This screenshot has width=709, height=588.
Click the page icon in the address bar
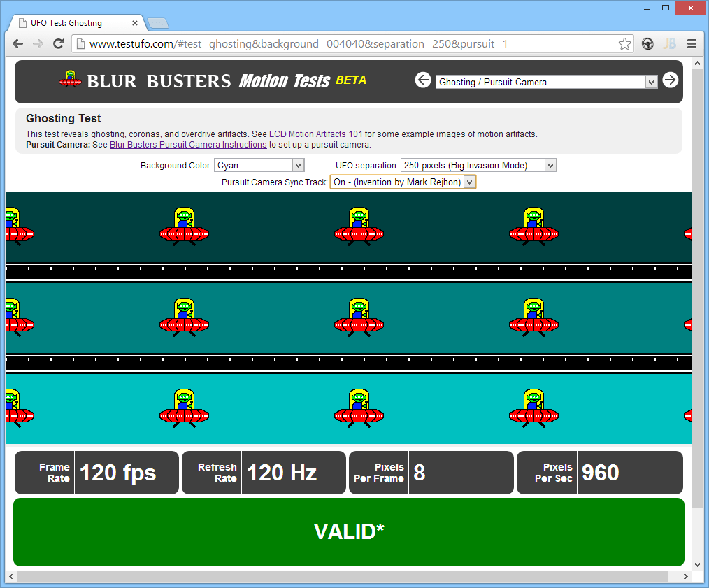coord(80,44)
